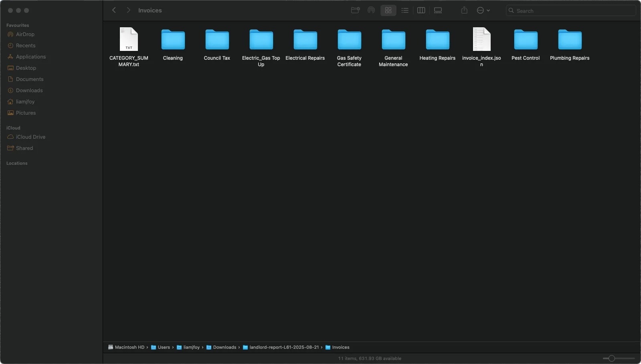Select the CATEGORY_SUMMARY.txt file icon
The image size is (641, 364).
[129, 39]
